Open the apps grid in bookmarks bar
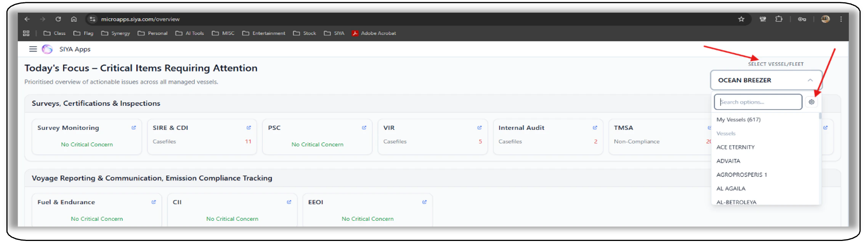 coord(26,33)
